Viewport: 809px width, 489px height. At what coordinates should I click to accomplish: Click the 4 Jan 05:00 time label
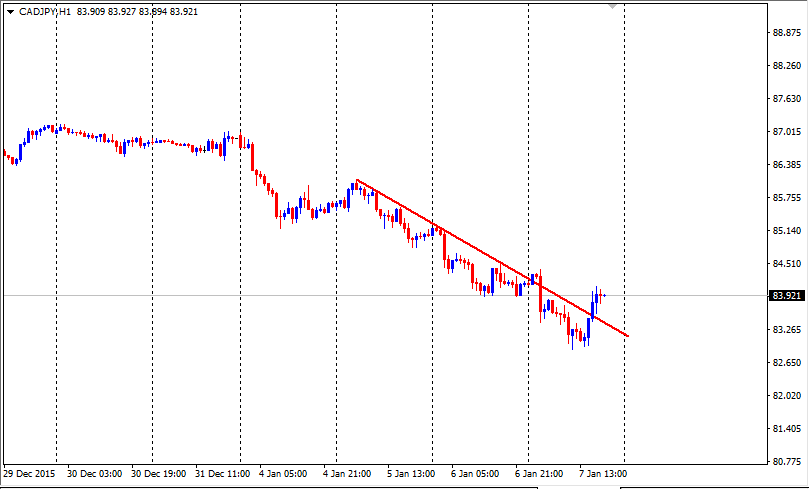click(283, 474)
